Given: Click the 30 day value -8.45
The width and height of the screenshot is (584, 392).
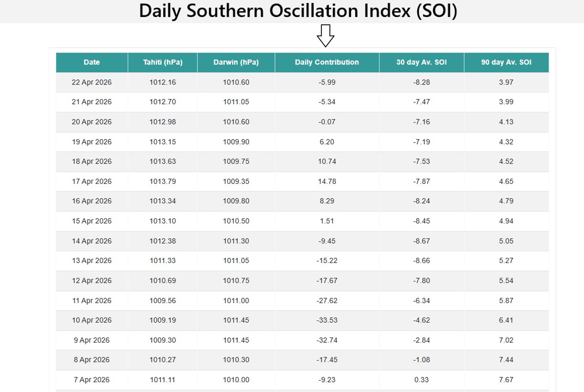Looking at the screenshot, I should click(x=421, y=221).
